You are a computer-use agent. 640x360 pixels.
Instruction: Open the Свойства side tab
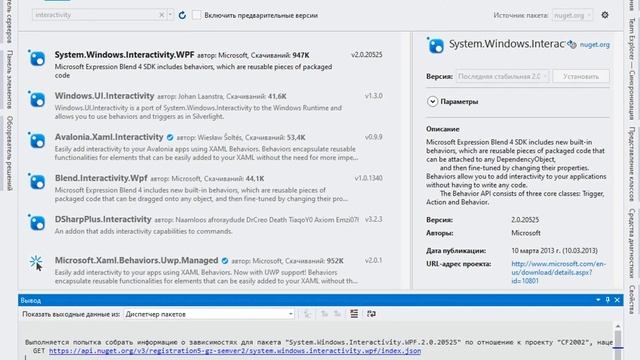pyautogui.click(x=631, y=300)
